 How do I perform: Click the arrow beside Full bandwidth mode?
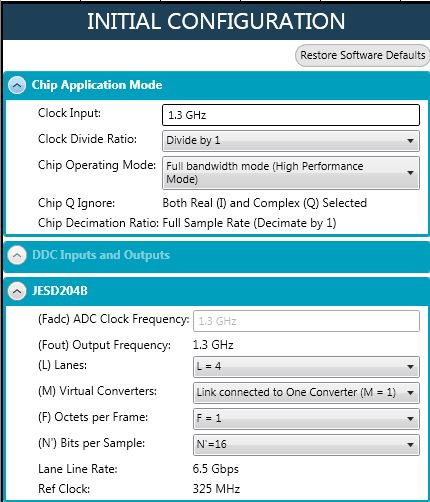(411, 173)
